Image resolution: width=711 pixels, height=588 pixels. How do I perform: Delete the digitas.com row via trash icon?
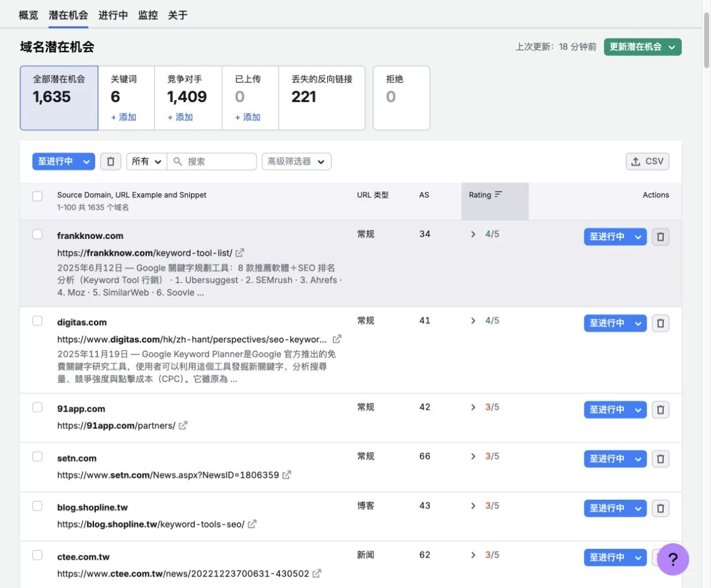[660, 323]
